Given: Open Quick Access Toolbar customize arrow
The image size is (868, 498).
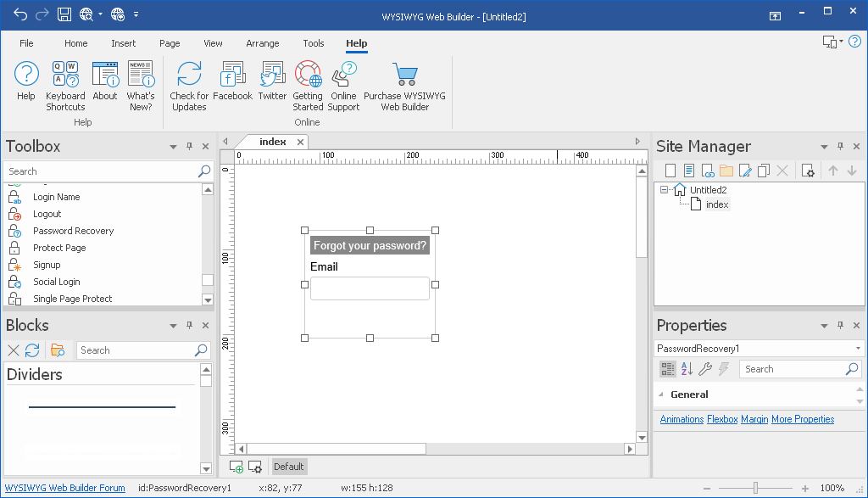Looking at the screenshot, I should (x=136, y=14).
